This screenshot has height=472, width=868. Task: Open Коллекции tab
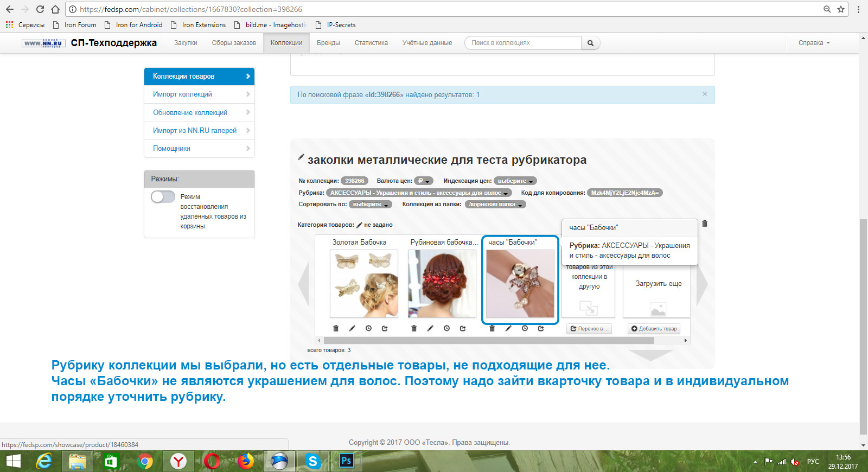click(286, 43)
